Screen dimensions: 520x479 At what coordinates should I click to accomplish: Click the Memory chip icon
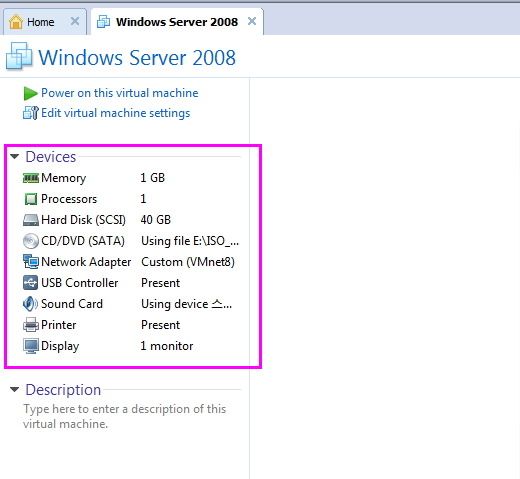click(31, 178)
